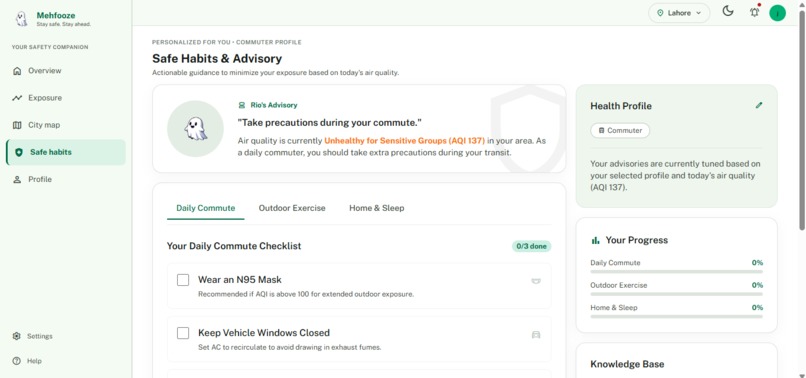
Task: Open the Lahore city dropdown
Action: click(679, 13)
